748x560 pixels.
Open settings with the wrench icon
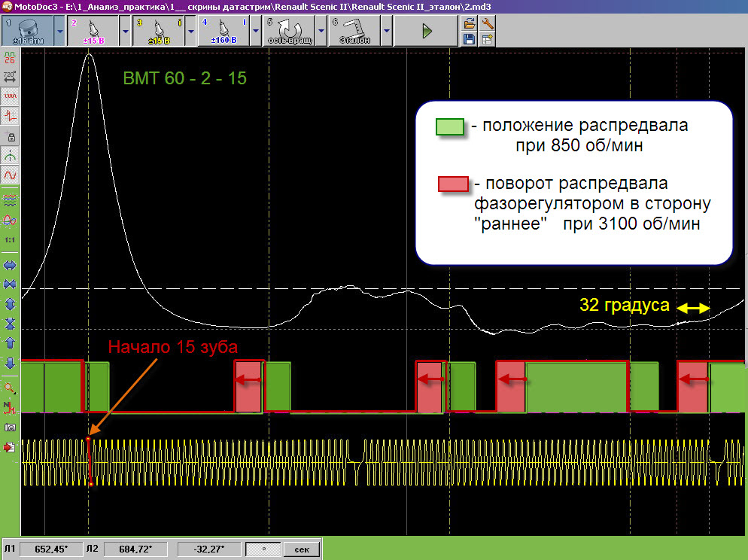487,23
